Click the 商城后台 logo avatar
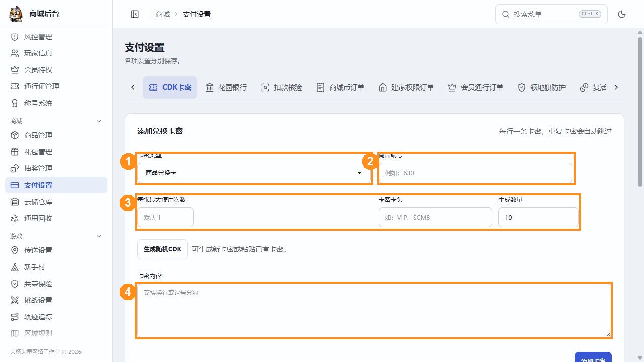The height and width of the screenshot is (362, 644). tap(16, 14)
